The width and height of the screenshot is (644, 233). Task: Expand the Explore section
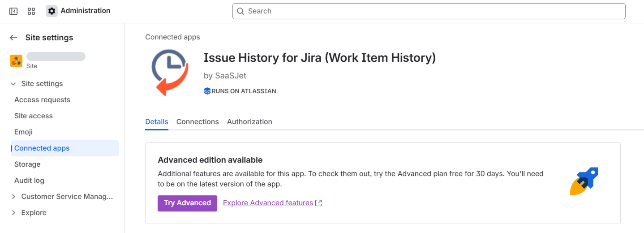[13, 213]
